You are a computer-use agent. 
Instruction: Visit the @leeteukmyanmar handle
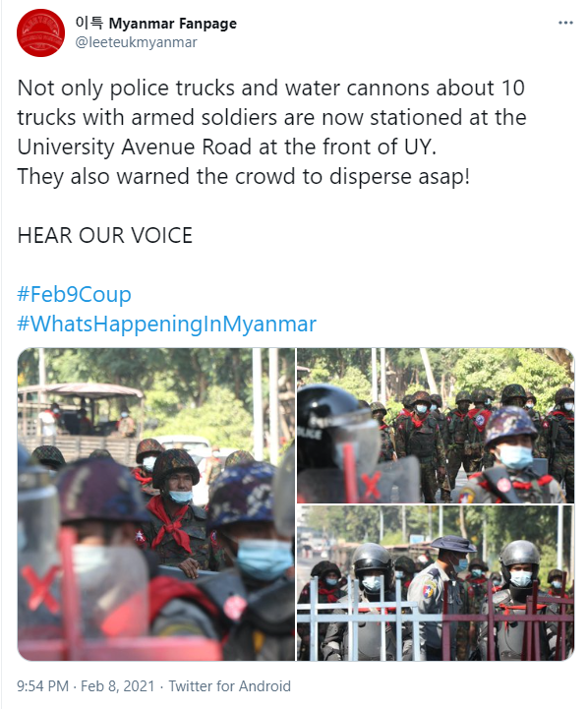click(136, 42)
